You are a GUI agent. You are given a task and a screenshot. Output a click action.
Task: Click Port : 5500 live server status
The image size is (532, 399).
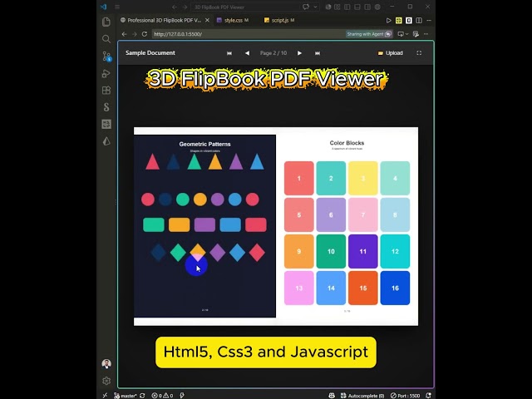coord(405,396)
